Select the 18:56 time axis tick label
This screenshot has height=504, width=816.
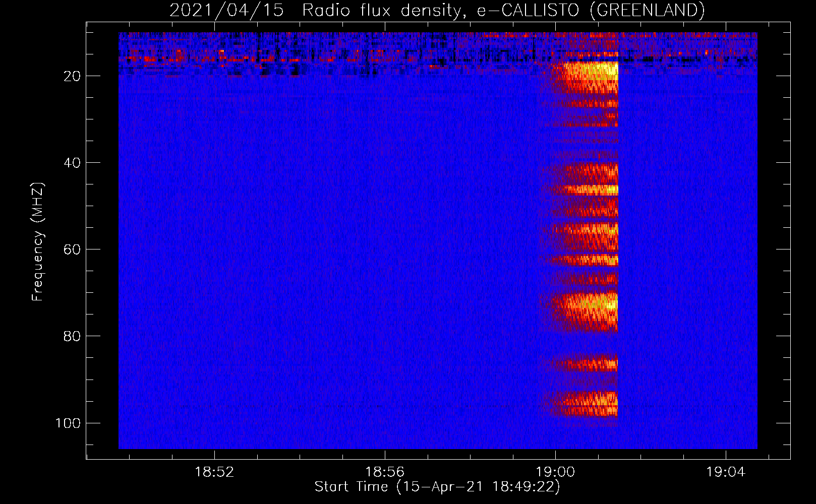[385, 472]
